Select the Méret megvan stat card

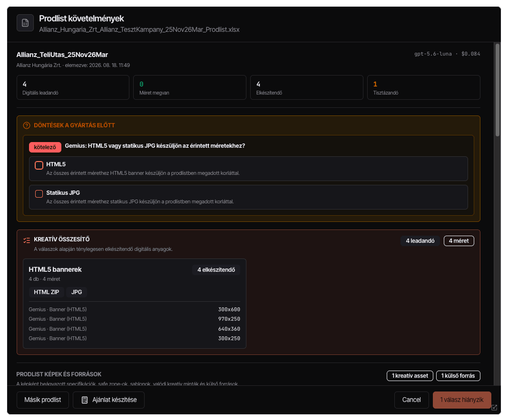[190, 88]
